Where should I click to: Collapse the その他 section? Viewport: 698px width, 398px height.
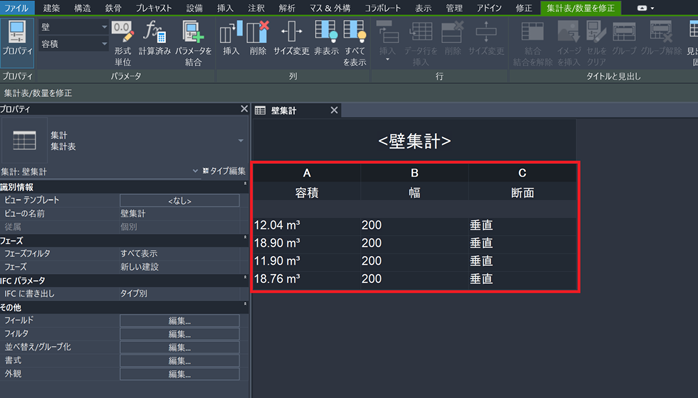click(x=245, y=304)
